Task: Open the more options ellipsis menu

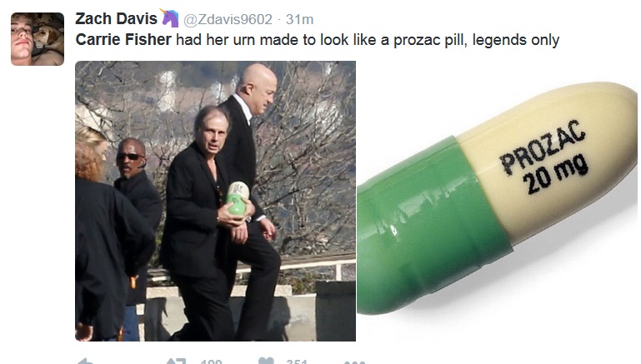Action: pos(354,362)
